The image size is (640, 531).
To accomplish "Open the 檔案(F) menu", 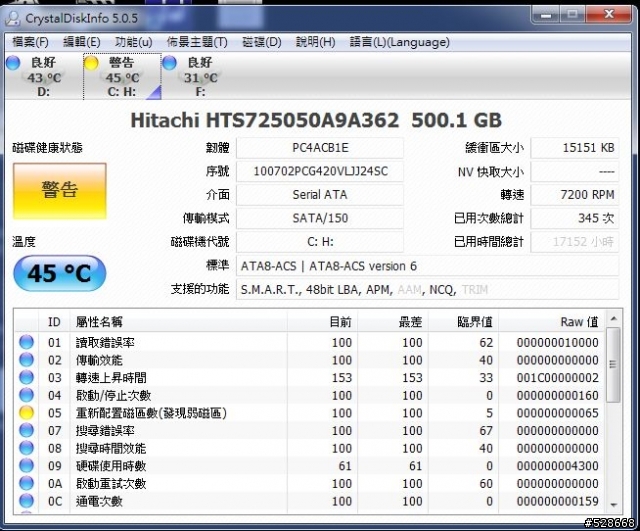I will (30, 42).
